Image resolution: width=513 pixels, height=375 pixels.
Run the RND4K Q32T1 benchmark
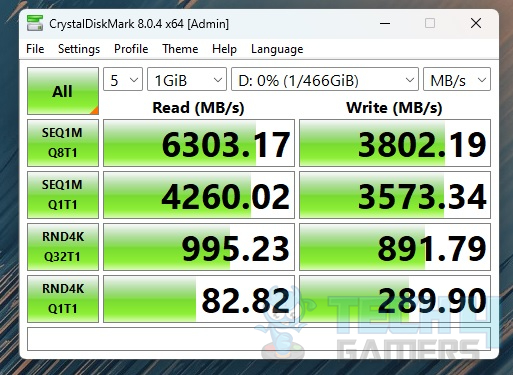coord(63,247)
